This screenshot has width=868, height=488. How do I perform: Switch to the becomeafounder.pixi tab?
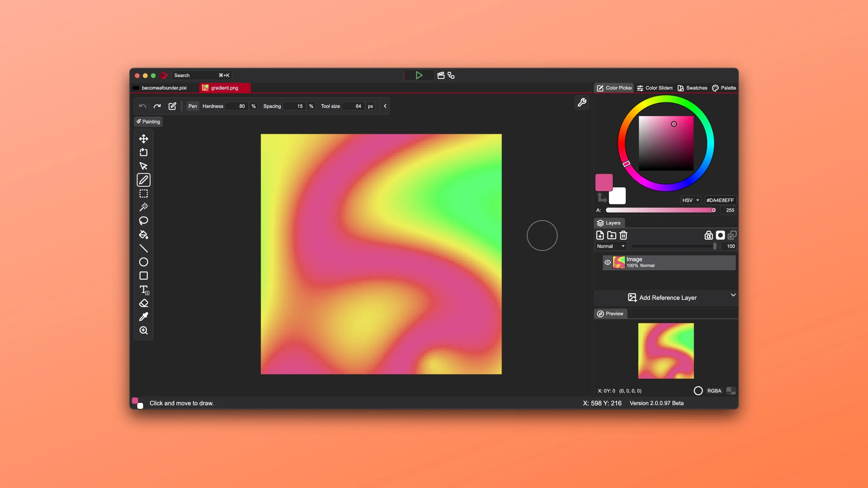coord(164,88)
